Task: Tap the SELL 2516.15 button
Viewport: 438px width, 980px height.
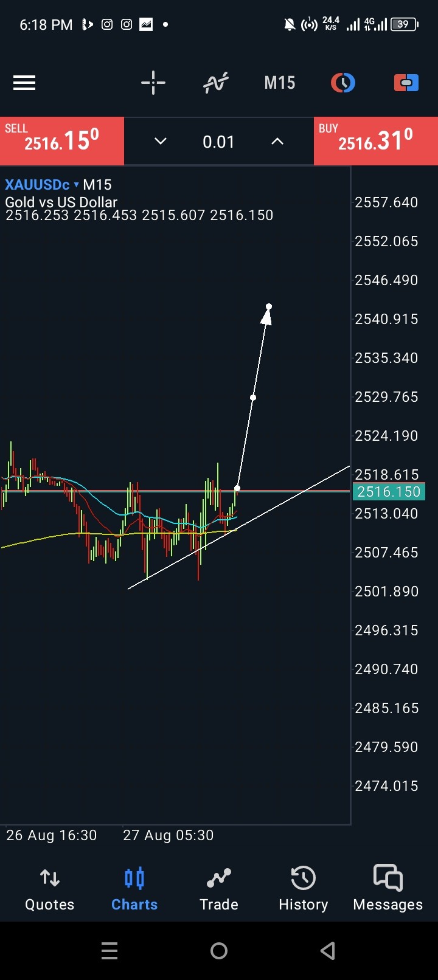Action: pyautogui.click(x=62, y=141)
